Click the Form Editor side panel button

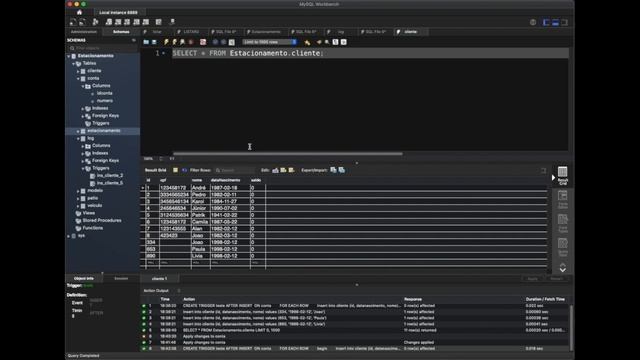[x=562, y=200]
